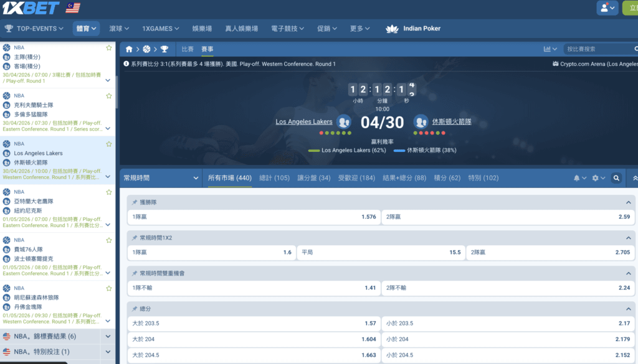Click the 休斯頓火箭隊 team avatar
Screen dimensions: 638x364
tap(421, 121)
